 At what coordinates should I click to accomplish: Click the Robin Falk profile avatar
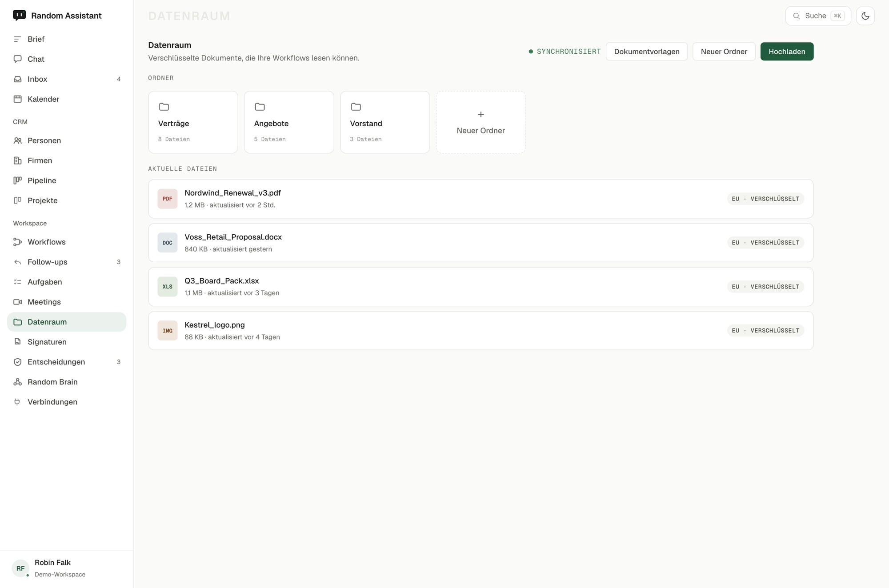point(20,568)
